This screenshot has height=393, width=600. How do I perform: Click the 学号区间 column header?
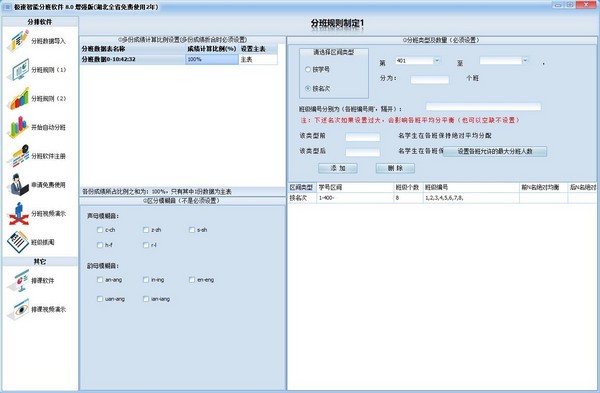click(x=355, y=187)
